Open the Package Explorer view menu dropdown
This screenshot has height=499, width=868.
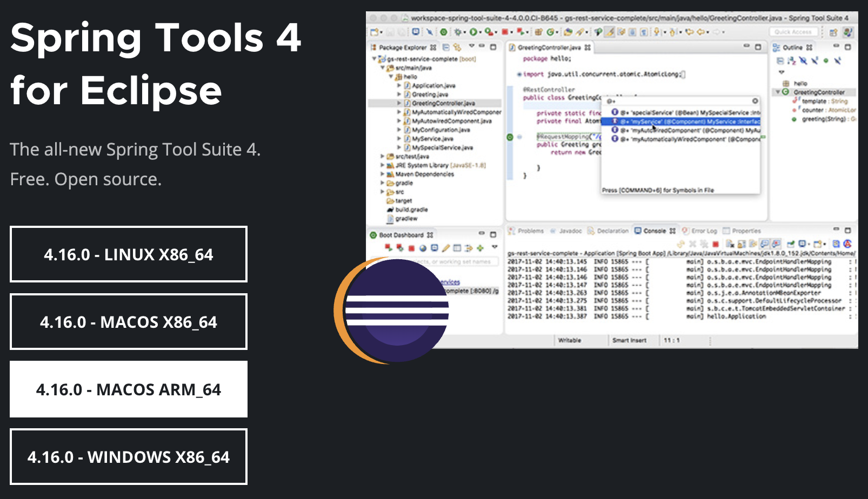tap(471, 47)
